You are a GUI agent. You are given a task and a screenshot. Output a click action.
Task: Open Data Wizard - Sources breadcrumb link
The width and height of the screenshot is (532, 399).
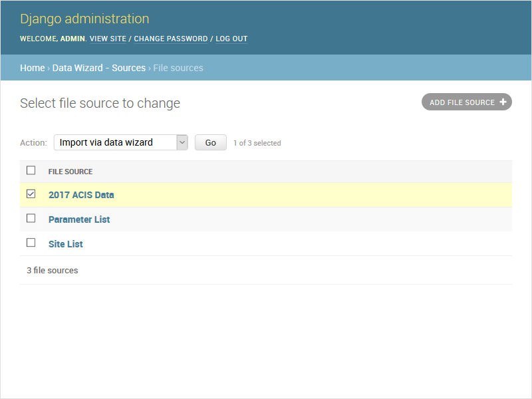click(x=98, y=67)
